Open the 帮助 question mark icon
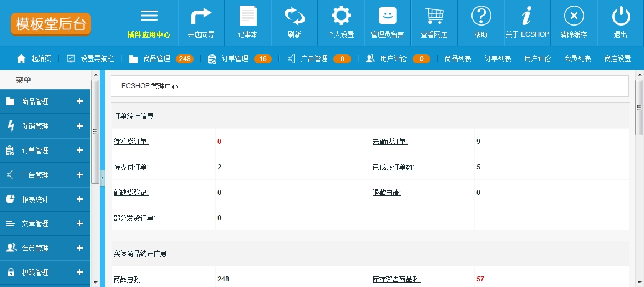 [481, 16]
